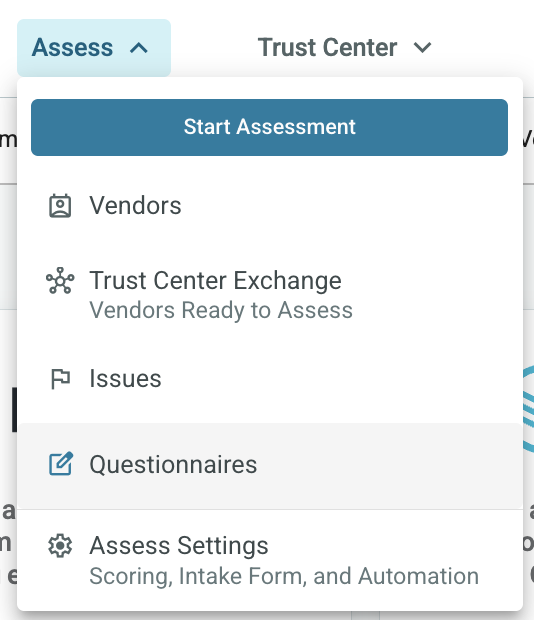Click the Trust Center Exchange network icon
The image size is (534, 620).
[x=60, y=281]
